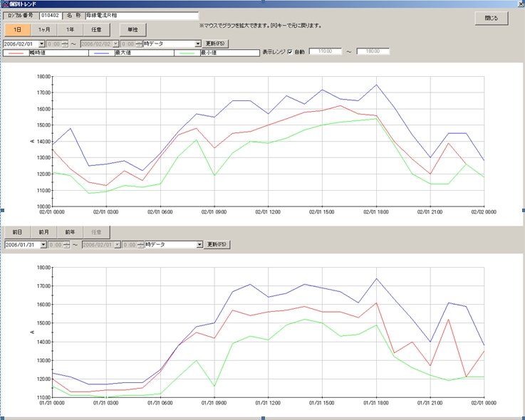
Task: Click the ロジカル番号 field 010402
Action: pos(51,16)
